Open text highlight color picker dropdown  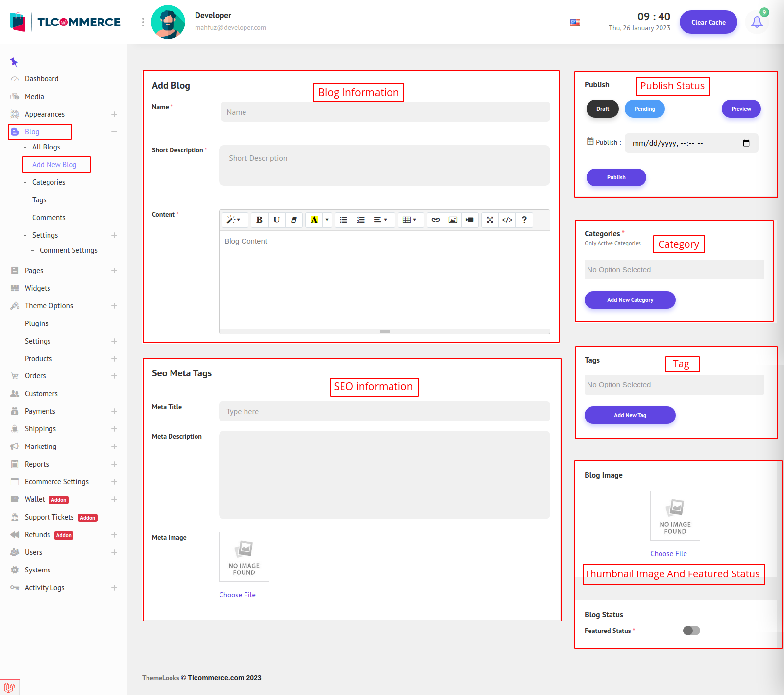pyautogui.click(x=327, y=220)
